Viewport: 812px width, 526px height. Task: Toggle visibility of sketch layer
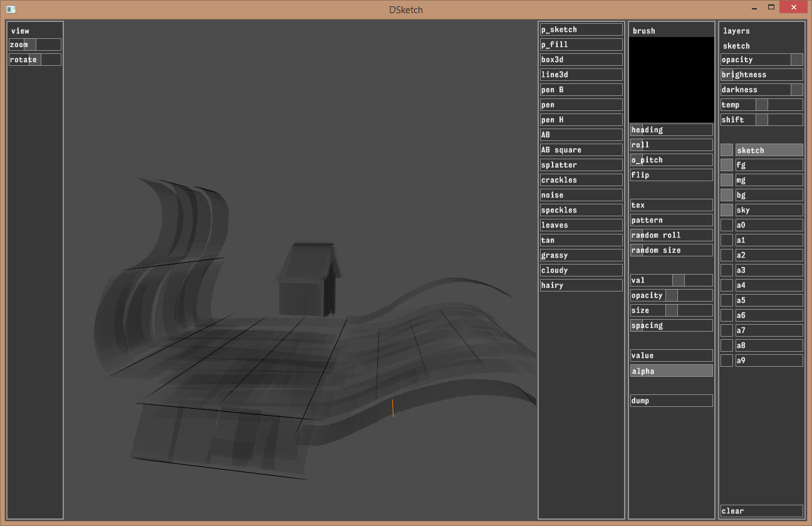coord(726,150)
